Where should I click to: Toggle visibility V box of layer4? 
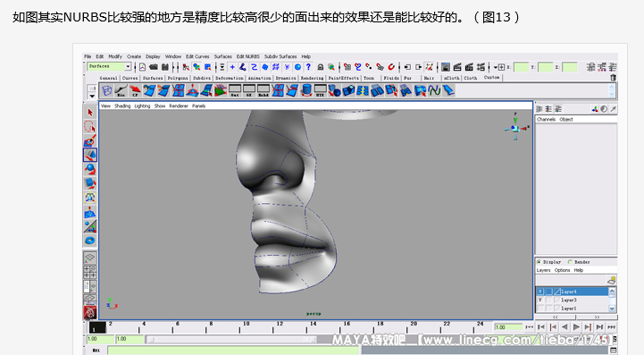coord(540,292)
